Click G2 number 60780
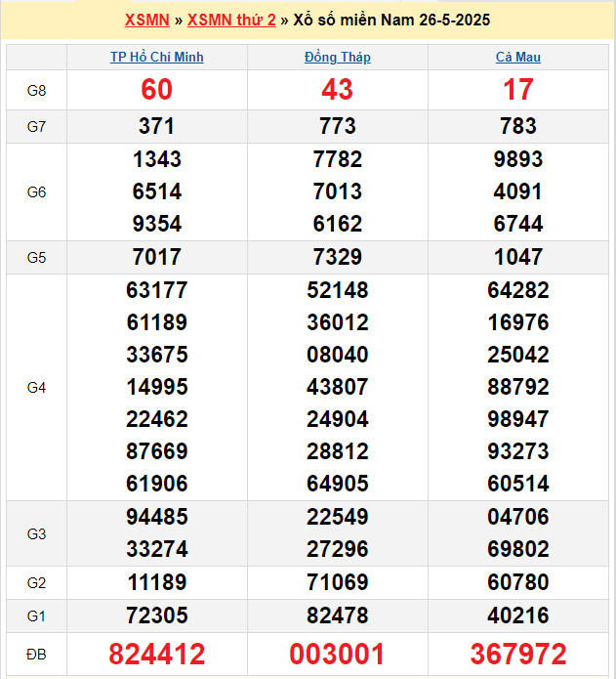616x679 pixels. pyautogui.click(x=518, y=582)
